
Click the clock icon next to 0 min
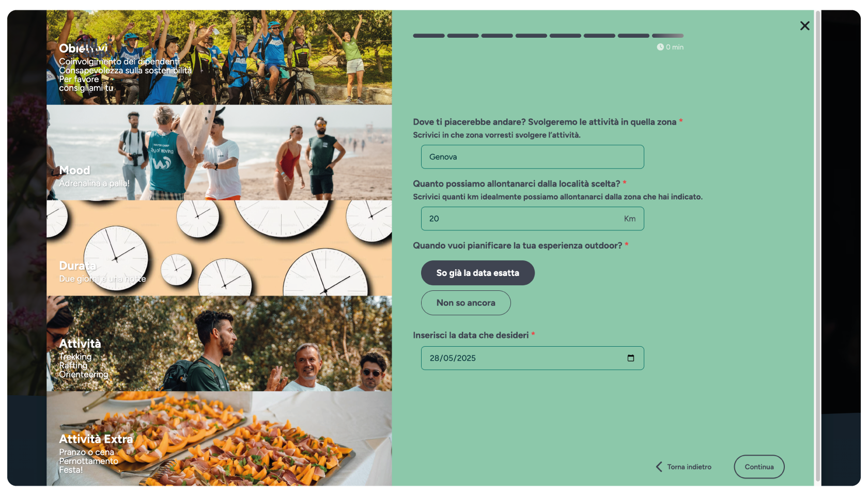click(660, 47)
